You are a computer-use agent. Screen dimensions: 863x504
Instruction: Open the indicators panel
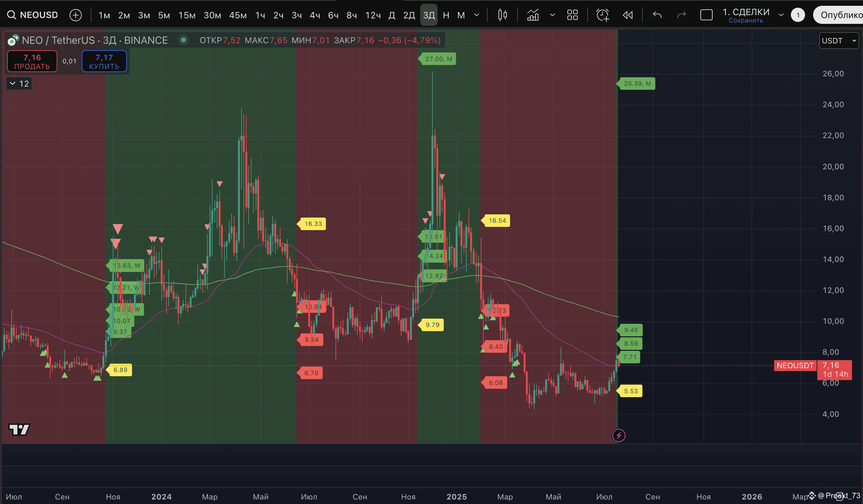533,15
